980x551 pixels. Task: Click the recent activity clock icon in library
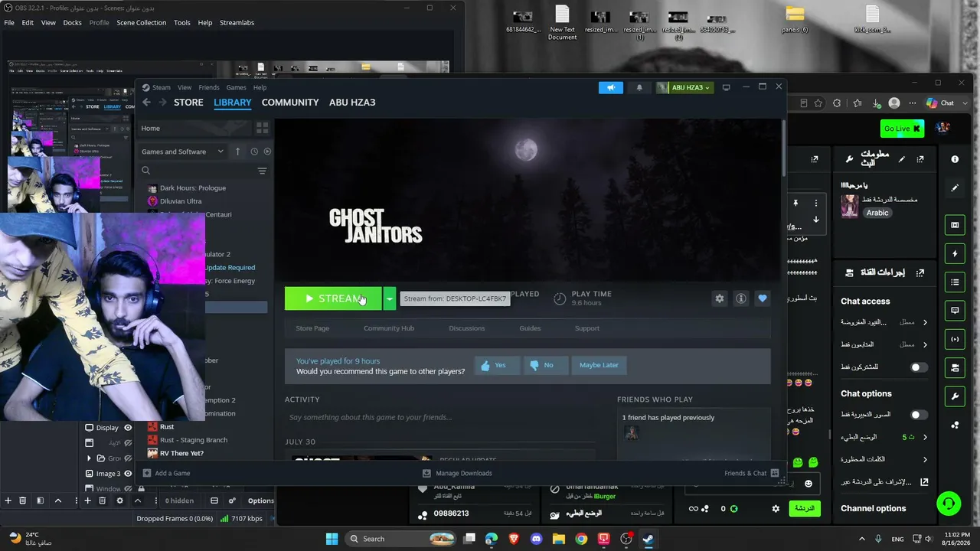(254, 152)
